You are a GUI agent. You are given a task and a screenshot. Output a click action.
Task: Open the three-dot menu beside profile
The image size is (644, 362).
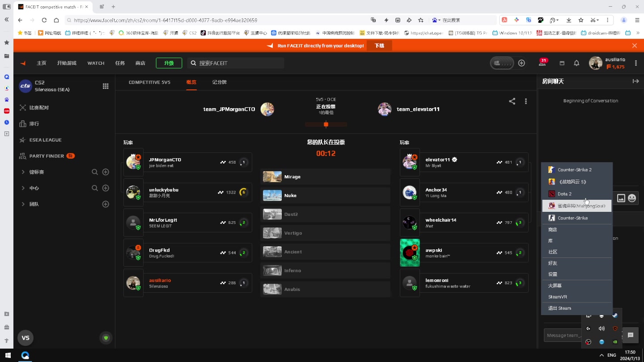point(636,63)
